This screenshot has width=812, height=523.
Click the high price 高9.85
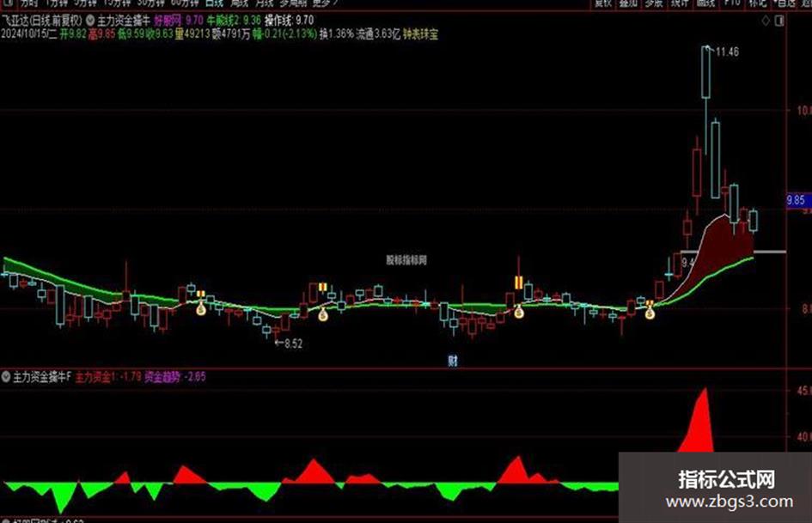point(102,34)
